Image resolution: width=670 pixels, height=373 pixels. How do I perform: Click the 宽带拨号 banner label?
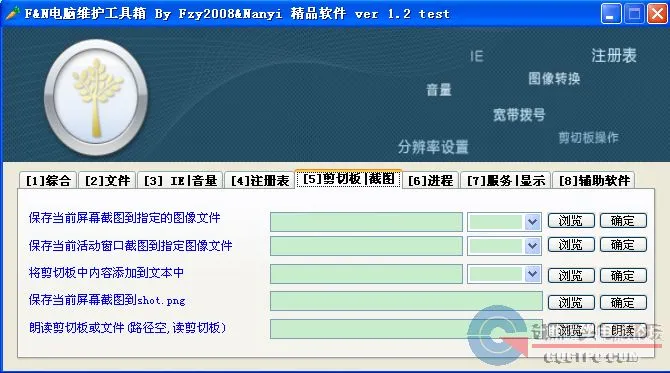[x=519, y=115]
